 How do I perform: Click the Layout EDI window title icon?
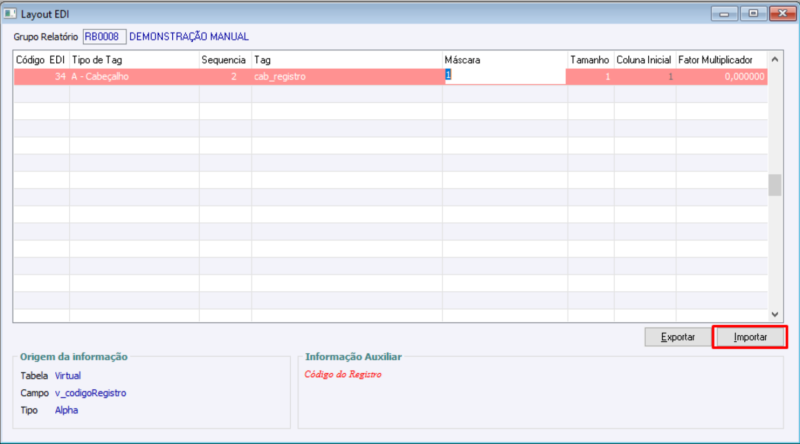point(10,14)
